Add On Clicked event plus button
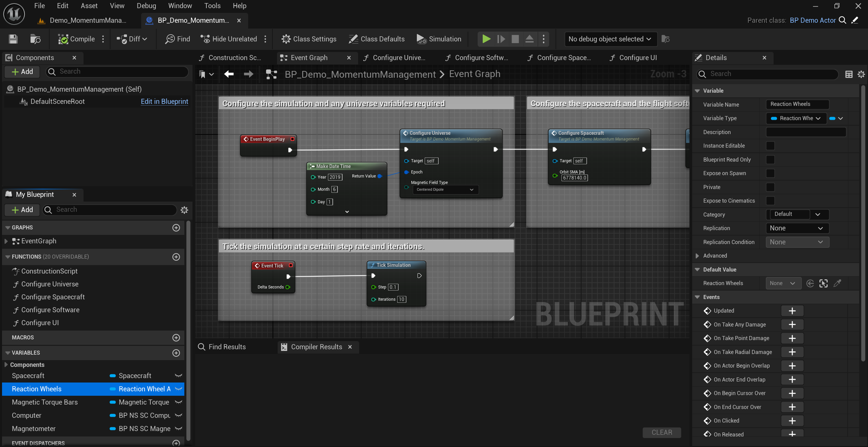868x447 pixels. tap(792, 421)
